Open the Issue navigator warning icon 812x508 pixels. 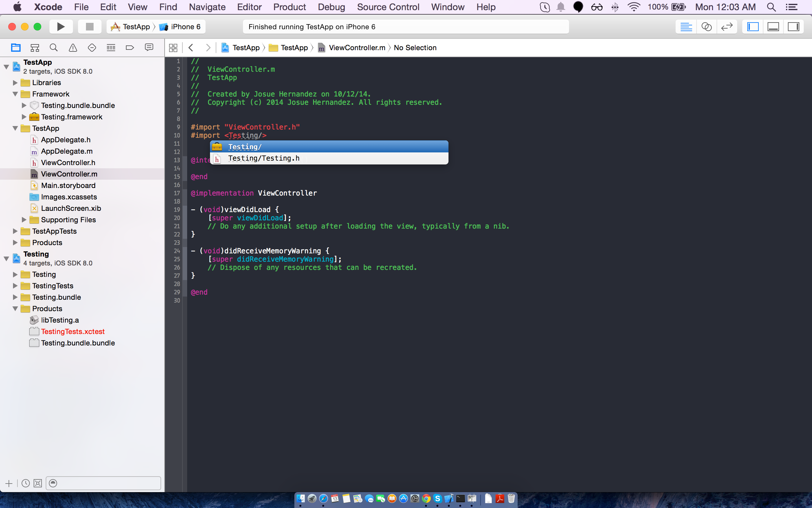click(x=73, y=48)
